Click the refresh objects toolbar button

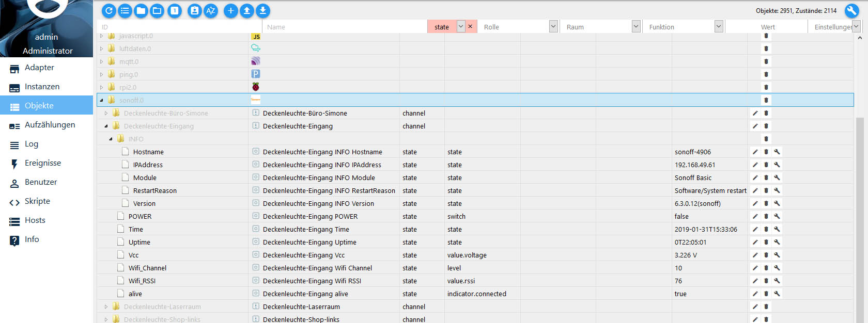click(x=109, y=11)
